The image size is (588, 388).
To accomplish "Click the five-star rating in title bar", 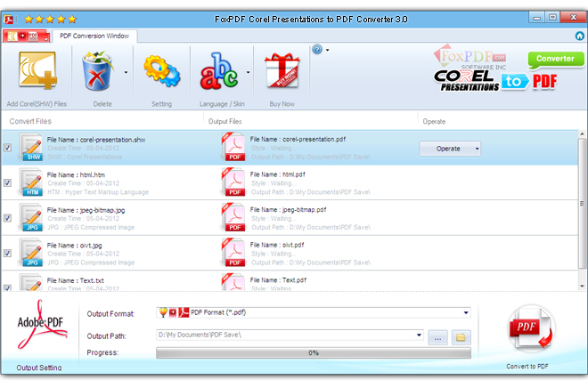I will 50,19.
